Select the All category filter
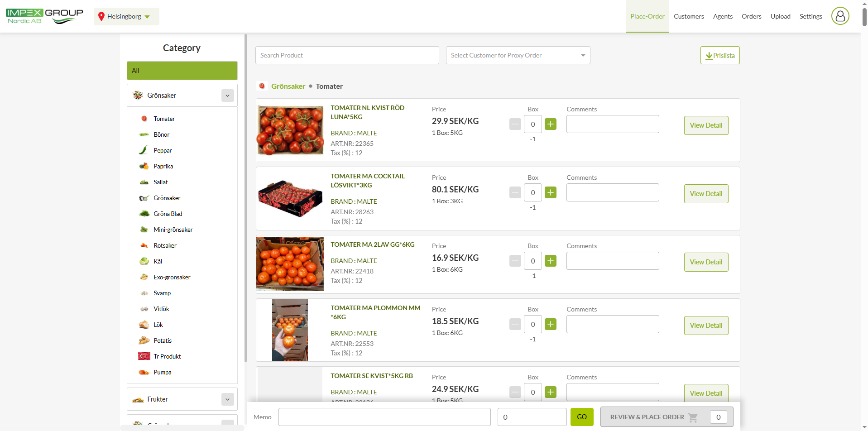Viewport: 868px width, 431px height. click(x=182, y=71)
